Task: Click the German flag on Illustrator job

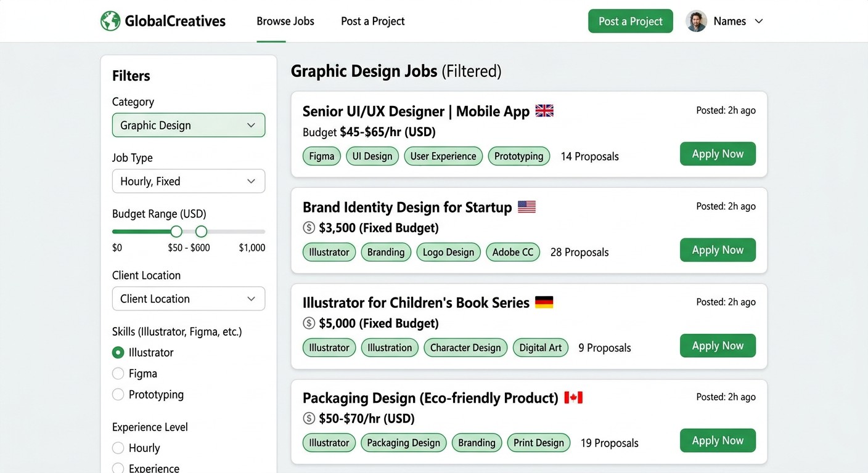Action: click(x=544, y=302)
